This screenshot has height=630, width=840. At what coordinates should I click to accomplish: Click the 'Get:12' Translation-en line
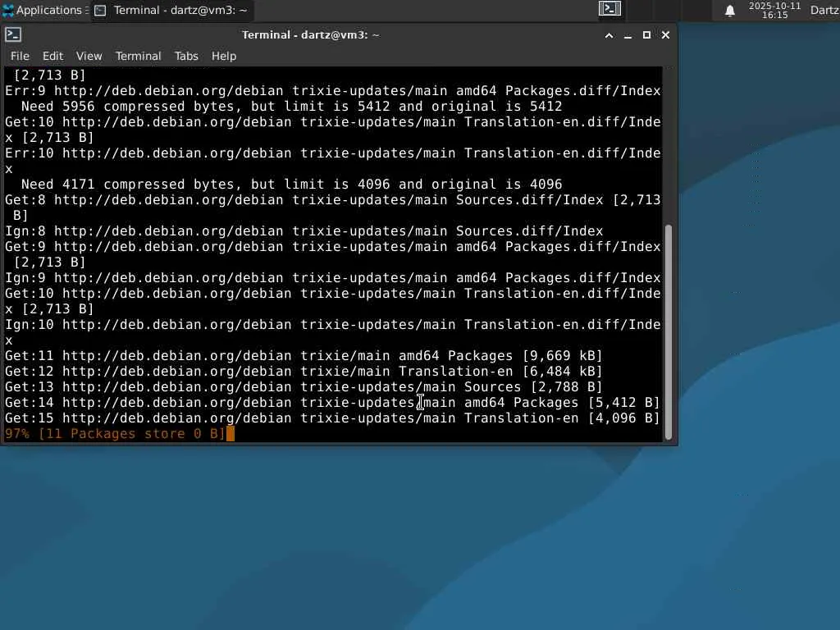pyautogui.click(x=304, y=372)
